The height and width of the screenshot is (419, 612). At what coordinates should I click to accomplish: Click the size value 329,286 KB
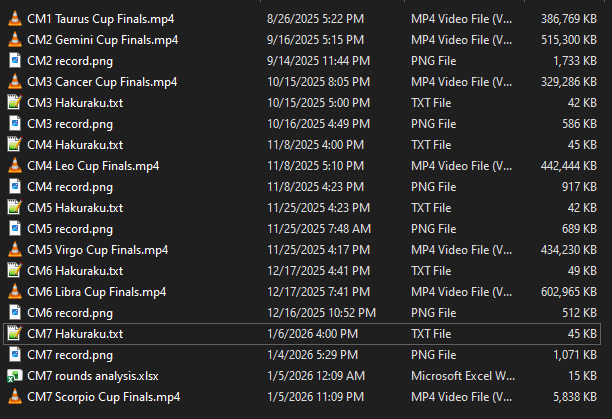pos(569,82)
